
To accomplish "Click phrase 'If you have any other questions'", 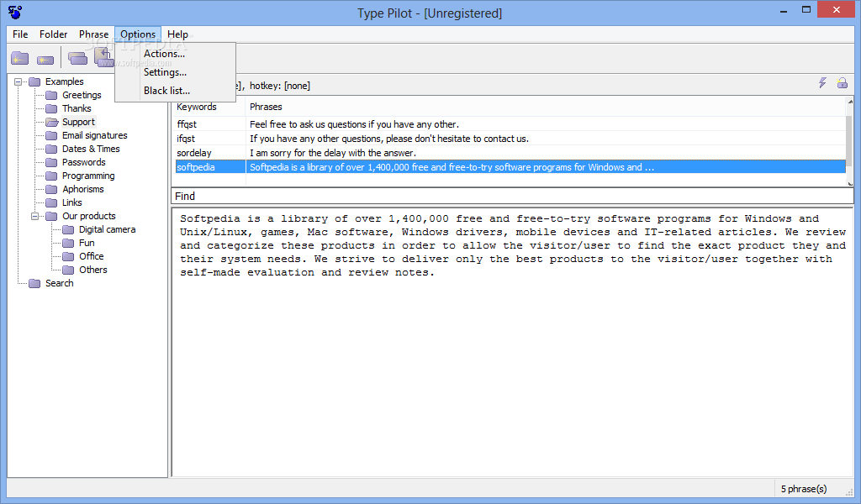I will pos(388,139).
